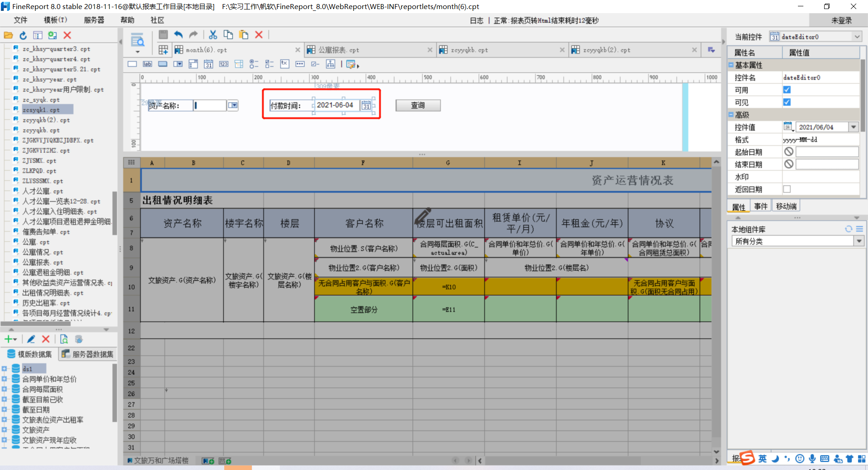Insert text field widget

[132, 64]
